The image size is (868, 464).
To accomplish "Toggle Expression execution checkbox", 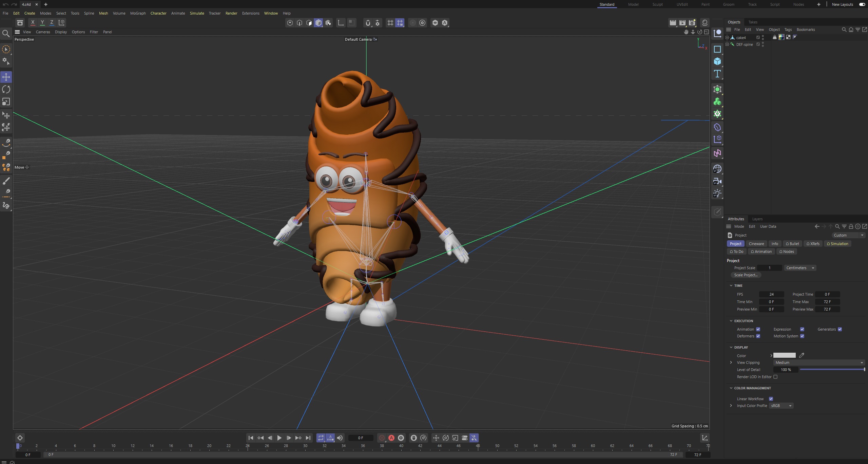I will coord(802,329).
